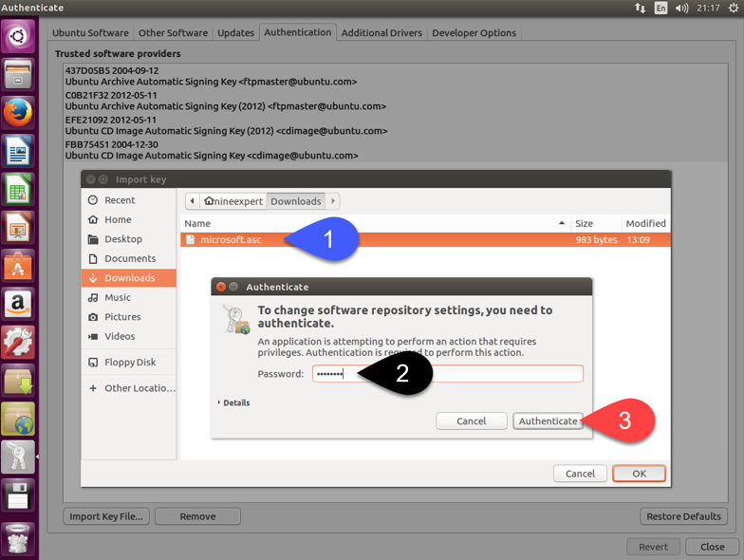Click the Restore Defaults button

684,516
